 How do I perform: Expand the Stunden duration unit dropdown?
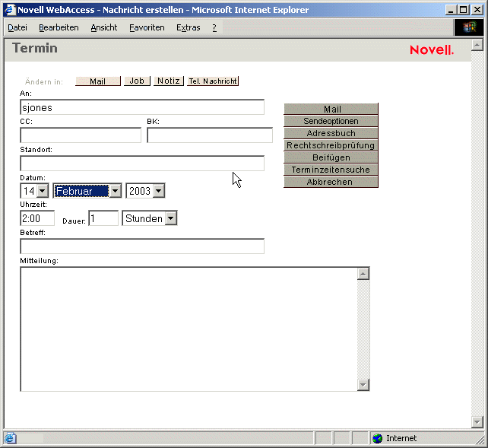171,218
